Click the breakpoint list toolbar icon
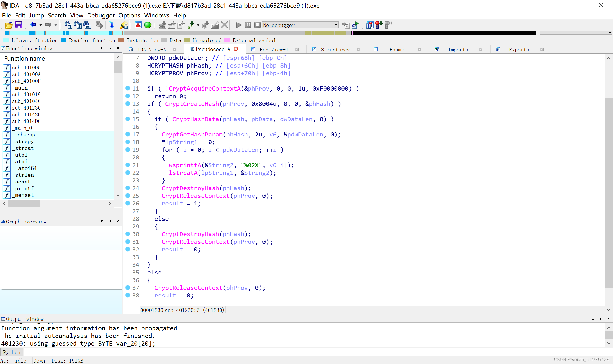This screenshot has width=613, height=364. pyautogui.click(x=369, y=25)
